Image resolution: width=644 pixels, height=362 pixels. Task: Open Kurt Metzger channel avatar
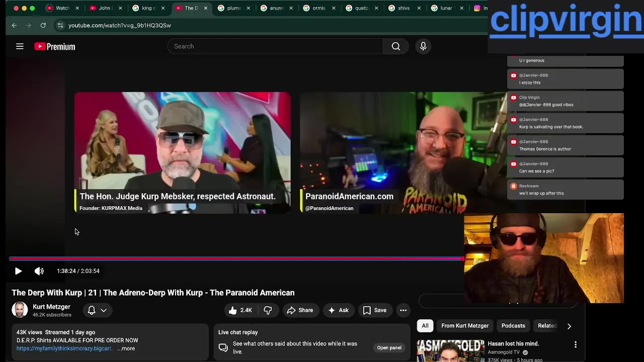[x=20, y=310]
